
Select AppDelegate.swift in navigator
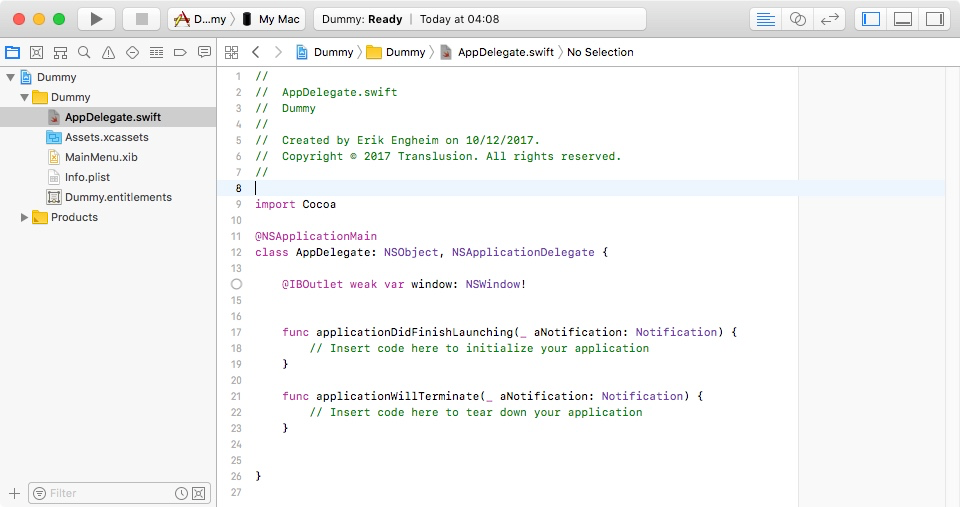(x=108, y=117)
